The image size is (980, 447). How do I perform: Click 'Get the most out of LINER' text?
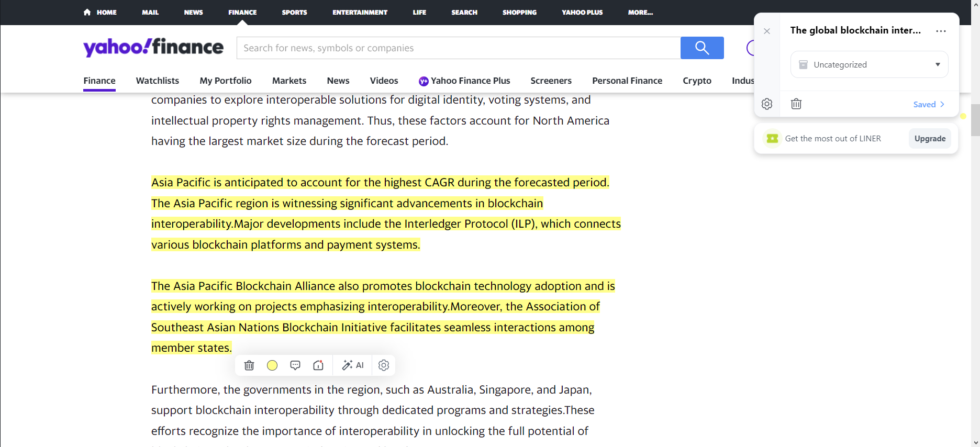833,139
